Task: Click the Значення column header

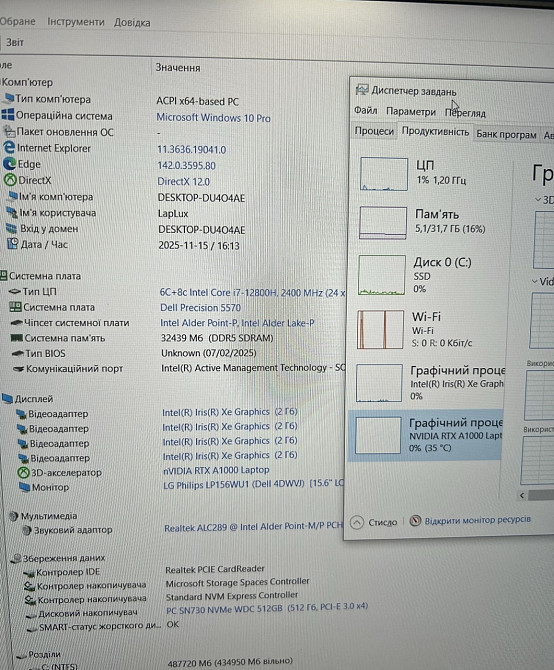Action: coord(178,68)
